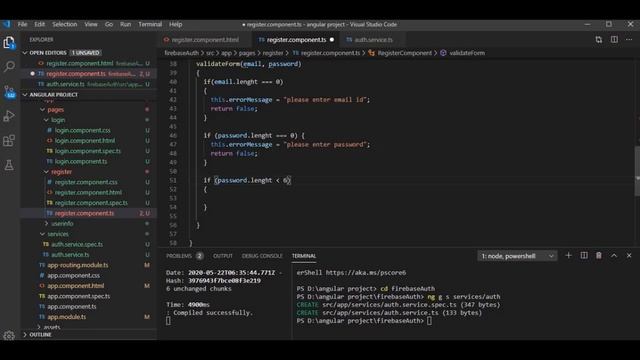Open the Selection menu

[64, 24]
